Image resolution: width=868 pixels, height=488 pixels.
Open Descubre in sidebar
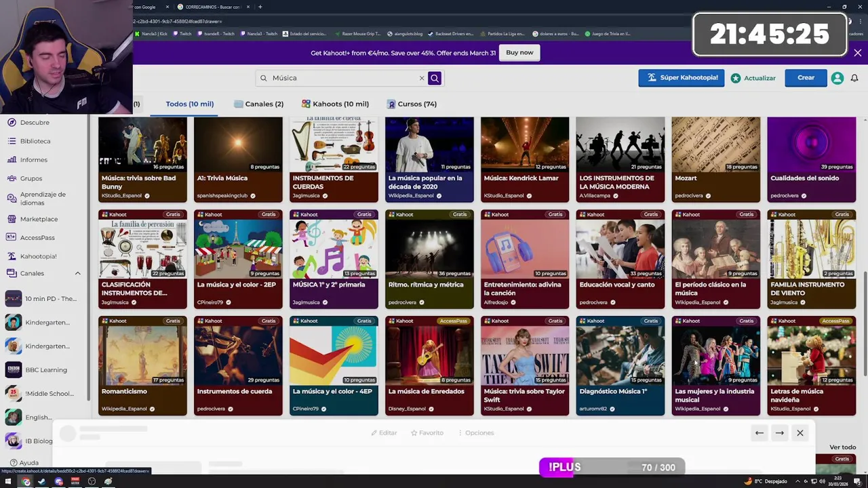[35, 123]
